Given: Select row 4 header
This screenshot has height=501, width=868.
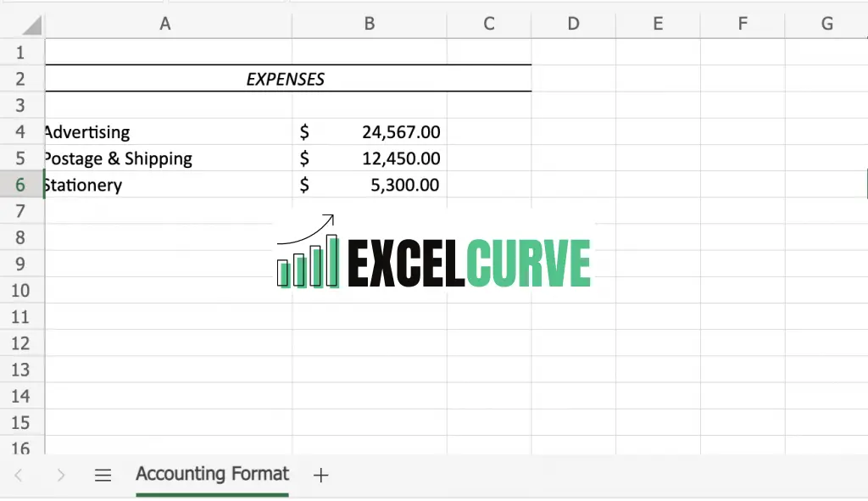Looking at the screenshot, I should point(20,131).
